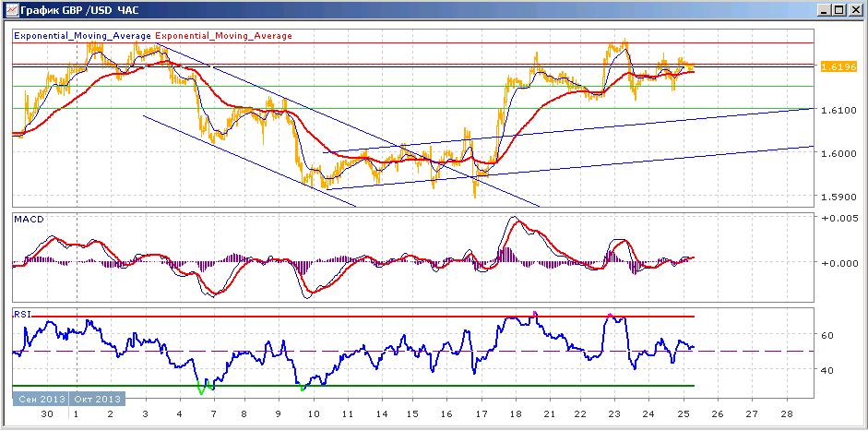Click the blue Exponential_Moving_Average legend label
The width and height of the screenshot is (868, 431).
(x=82, y=36)
